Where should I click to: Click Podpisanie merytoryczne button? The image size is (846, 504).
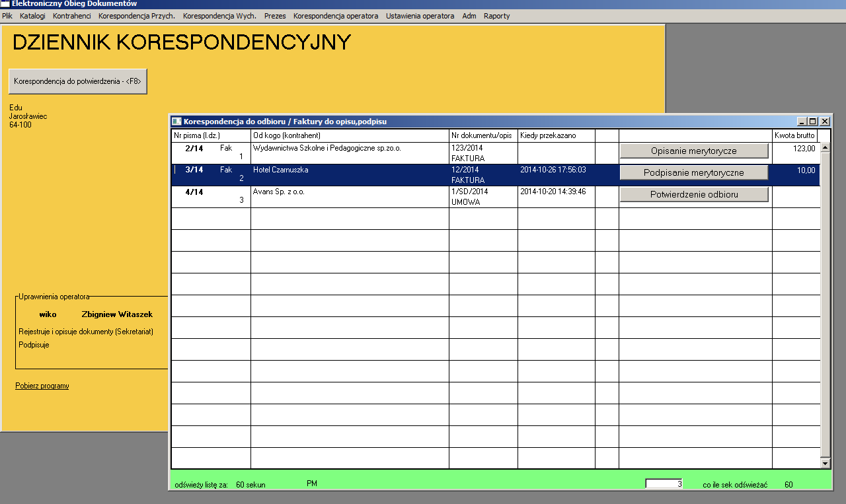click(694, 173)
